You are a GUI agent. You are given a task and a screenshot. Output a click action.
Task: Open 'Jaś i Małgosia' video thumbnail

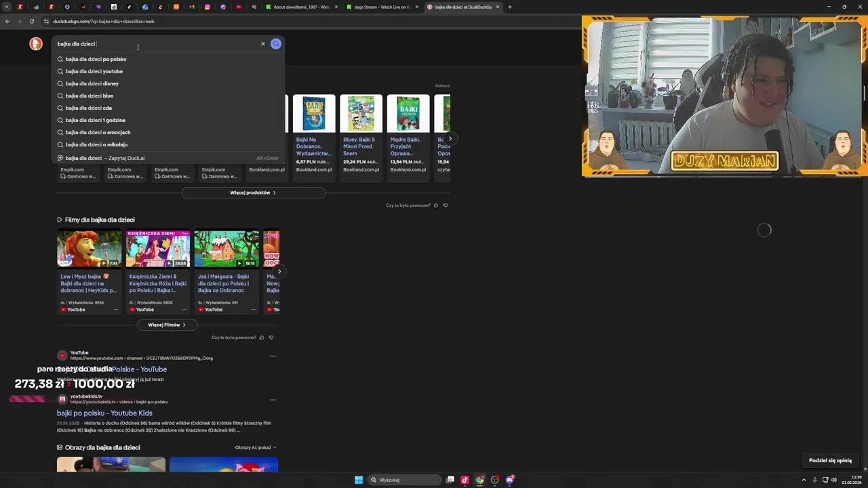coord(226,249)
